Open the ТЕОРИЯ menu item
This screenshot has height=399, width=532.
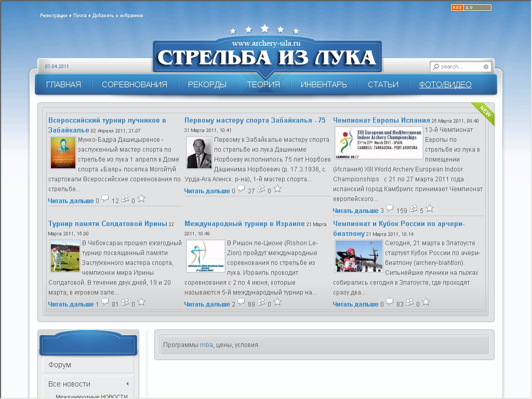[263, 85]
